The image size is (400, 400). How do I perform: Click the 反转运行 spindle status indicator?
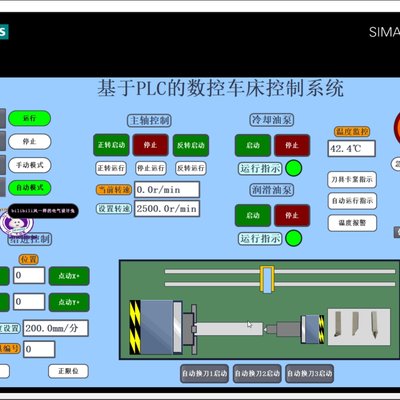[191, 168]
